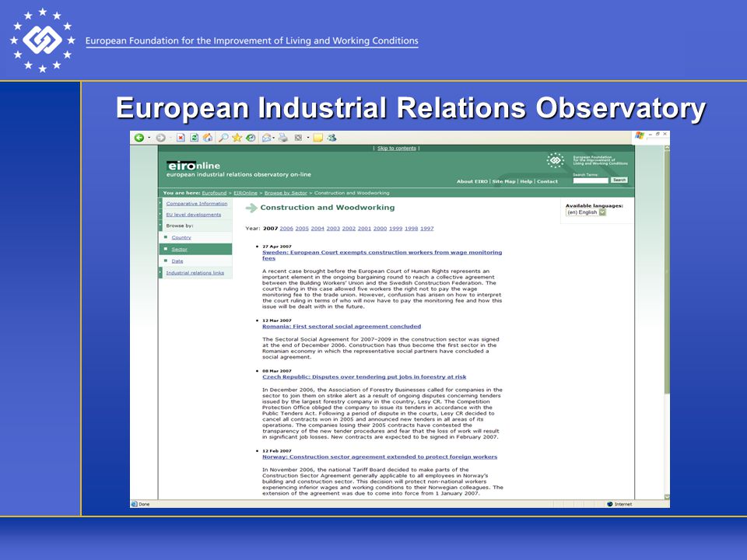Open the browser History icon
The width and height of the screenshot is (747, 560).
coord(251,138)
